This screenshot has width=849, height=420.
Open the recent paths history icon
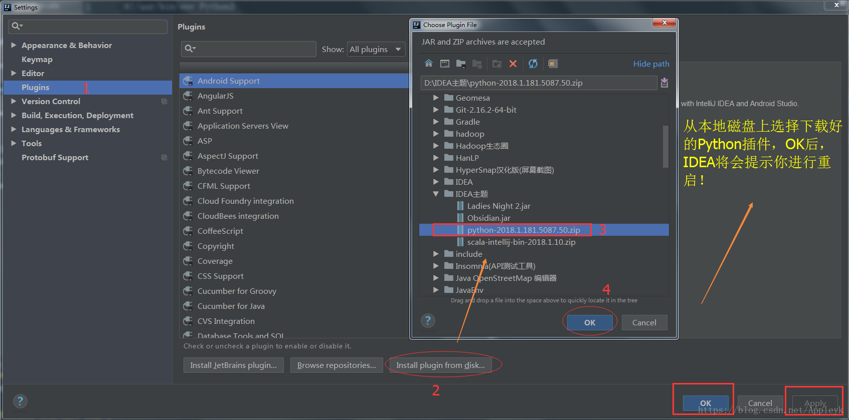(x=664, y=83)
